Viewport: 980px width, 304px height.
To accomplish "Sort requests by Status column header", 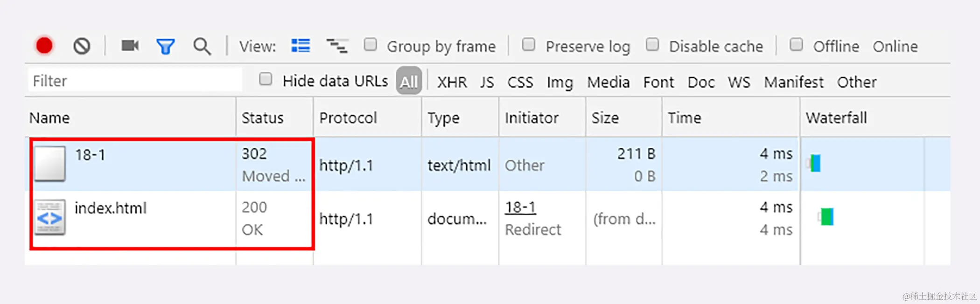I will coord(263,117).
